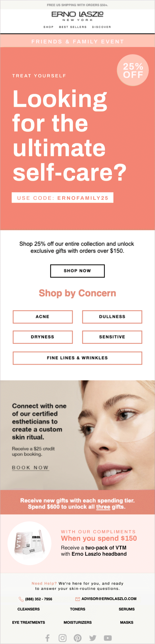Viewport: 155px width, 644px height.
Task: Click the SHOP NOW button
Action: pos(78,271)
